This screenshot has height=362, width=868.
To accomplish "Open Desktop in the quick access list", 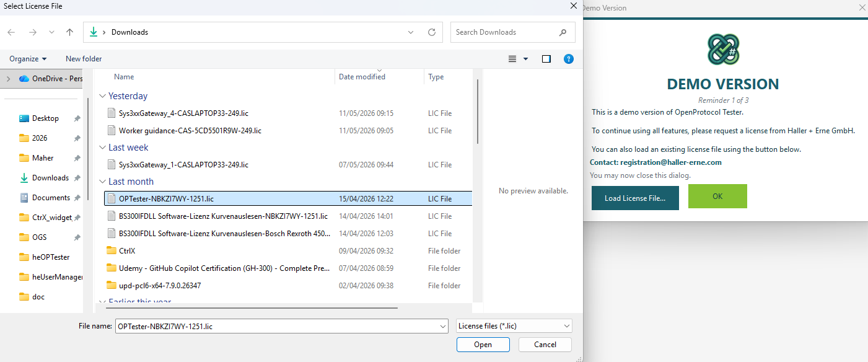I will tap(45, 118).
